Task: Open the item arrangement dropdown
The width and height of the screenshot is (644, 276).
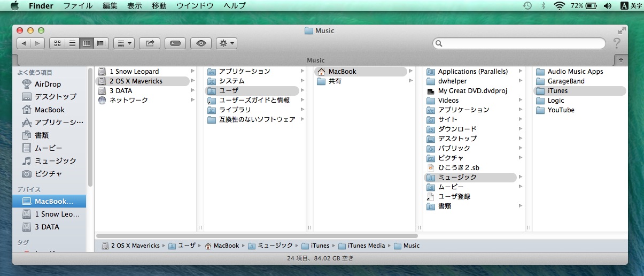Action: [123, 43]
